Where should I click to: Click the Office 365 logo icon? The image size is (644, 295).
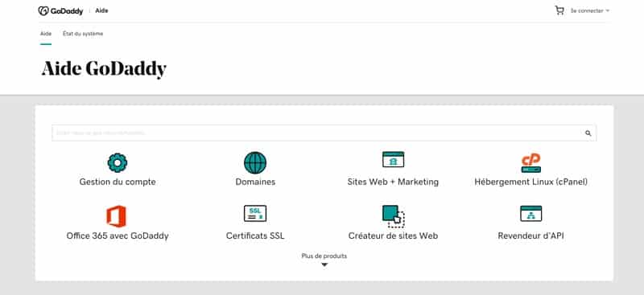tap(117, 216)
